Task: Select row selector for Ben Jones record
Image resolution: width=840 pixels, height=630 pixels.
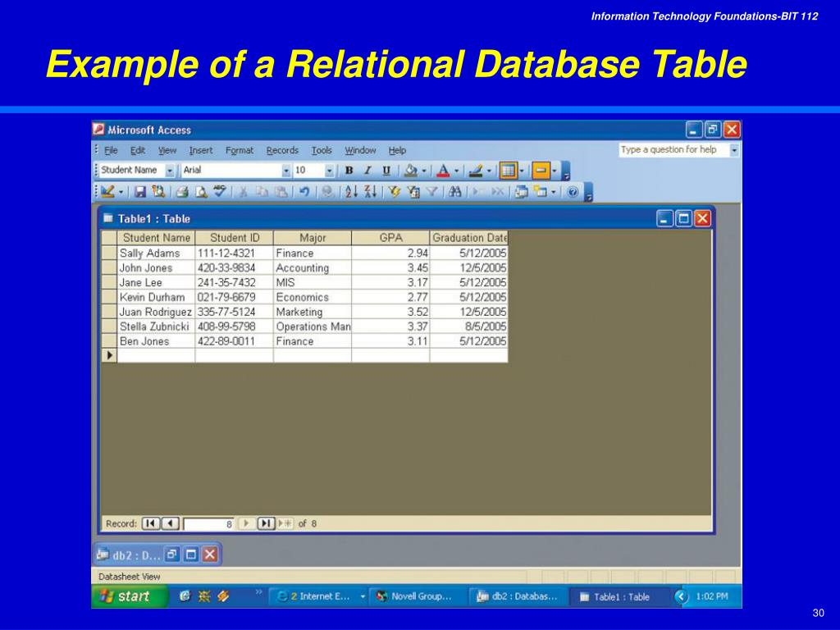Action: point(109,341)
